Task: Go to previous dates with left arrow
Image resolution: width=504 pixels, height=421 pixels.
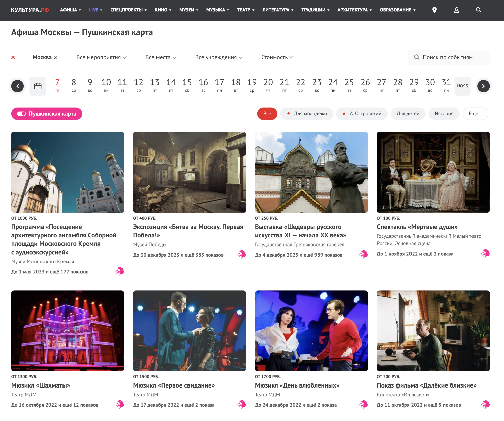Action: 18,86
